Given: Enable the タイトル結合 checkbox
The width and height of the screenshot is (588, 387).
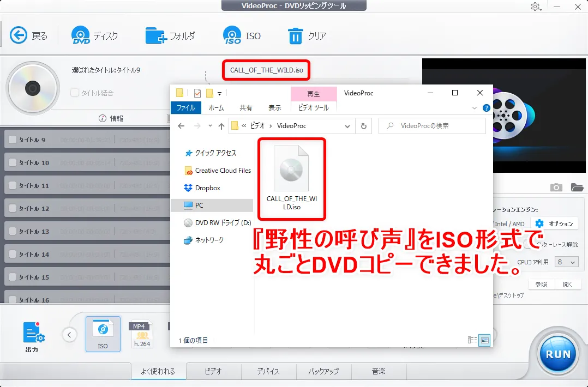Looking at the screenshot, I should pos(75,93).
